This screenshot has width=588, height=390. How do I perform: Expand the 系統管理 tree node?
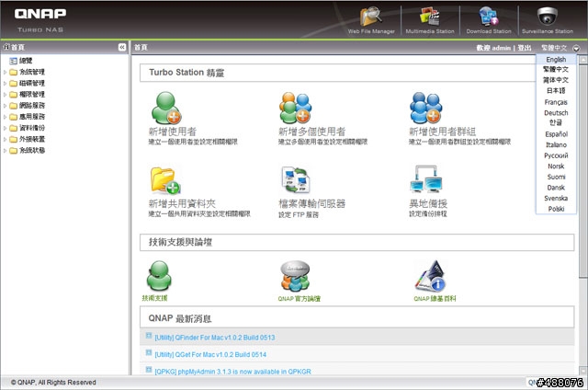point(5,72)
